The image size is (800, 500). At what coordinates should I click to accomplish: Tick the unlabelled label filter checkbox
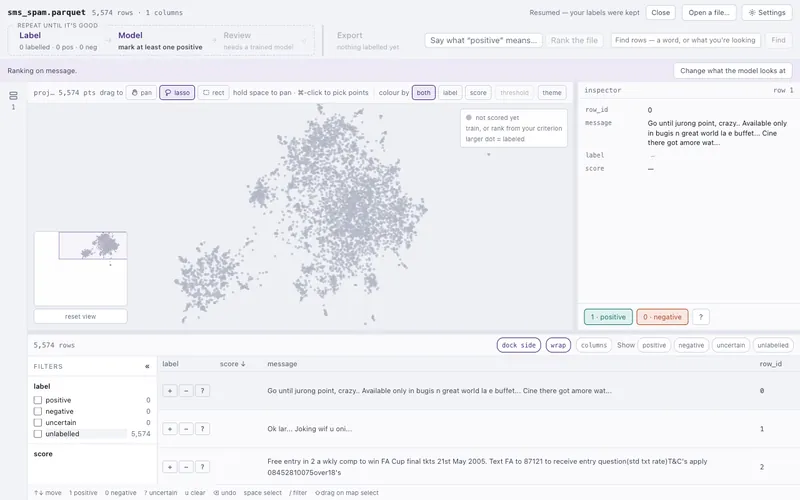38,434
